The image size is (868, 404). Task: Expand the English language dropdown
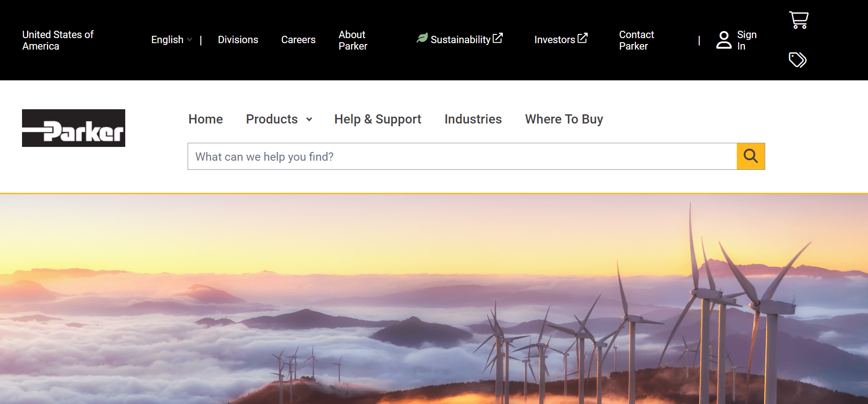tap(172, 40)
